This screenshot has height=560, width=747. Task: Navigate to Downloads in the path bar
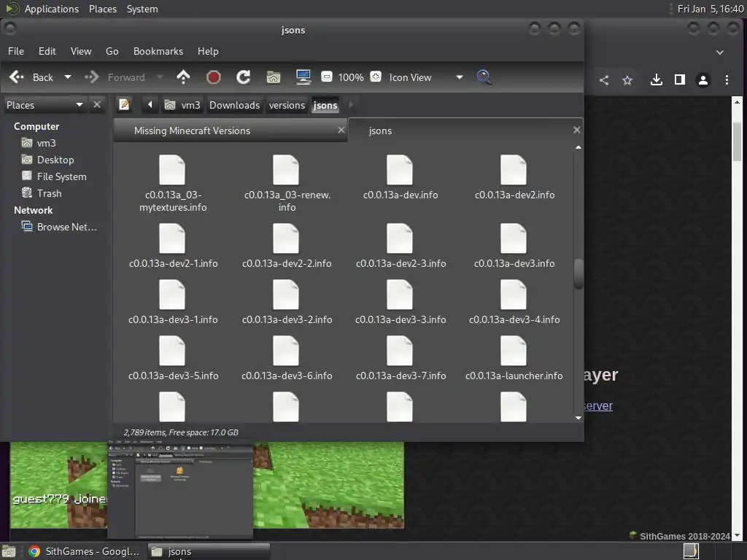(x=234, y=105)
